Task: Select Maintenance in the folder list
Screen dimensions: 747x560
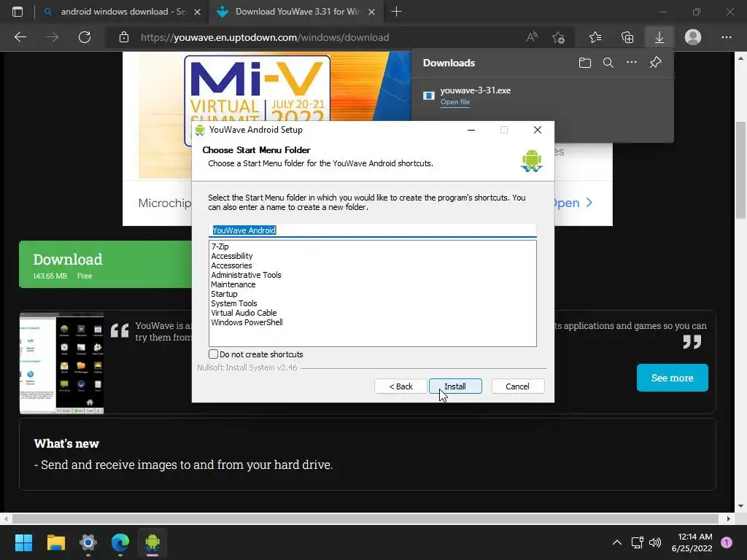Action: pyautogui.click(x=233, y=284)
